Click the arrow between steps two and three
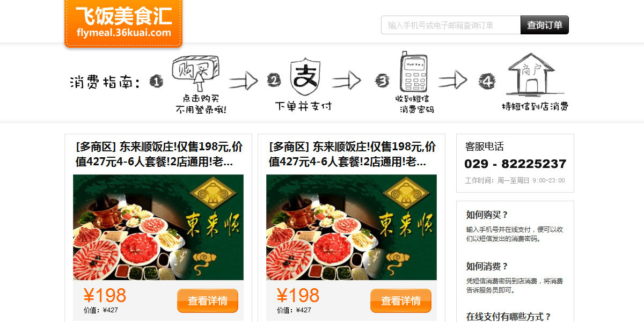This screenshot has height=322, width=644. pyautogui.click(x=347, y=81)
